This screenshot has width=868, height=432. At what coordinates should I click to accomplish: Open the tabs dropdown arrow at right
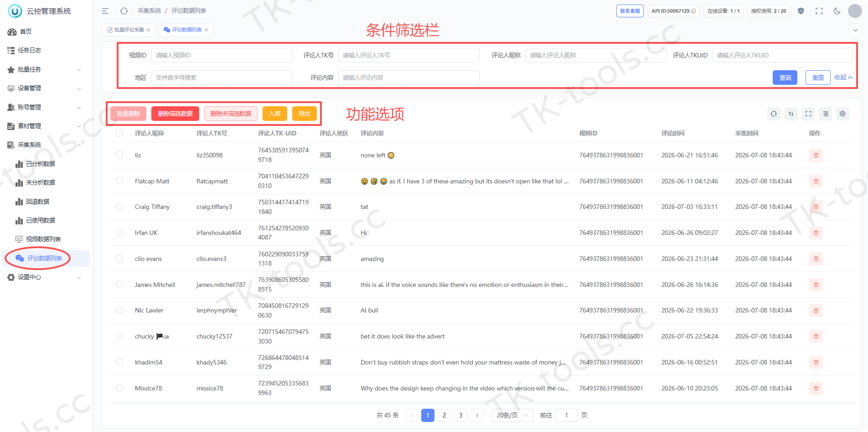(x=855, y=30)
